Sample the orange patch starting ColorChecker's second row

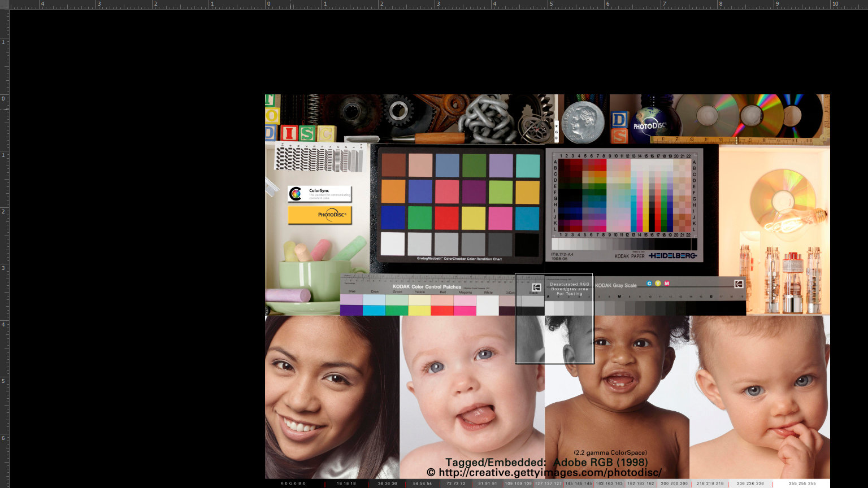tap(393, 191)
